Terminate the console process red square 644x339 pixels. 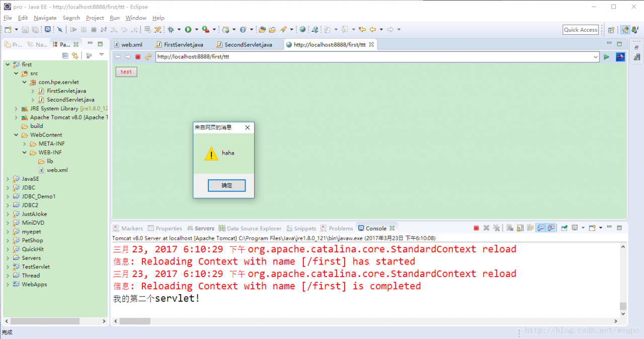point(476,228)
